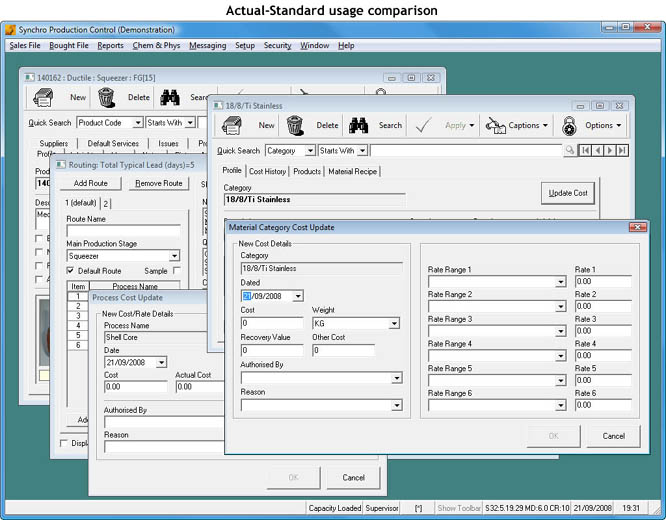Open Rate Range 1 dropdown
666x520 pixels.
pos(561,282)
